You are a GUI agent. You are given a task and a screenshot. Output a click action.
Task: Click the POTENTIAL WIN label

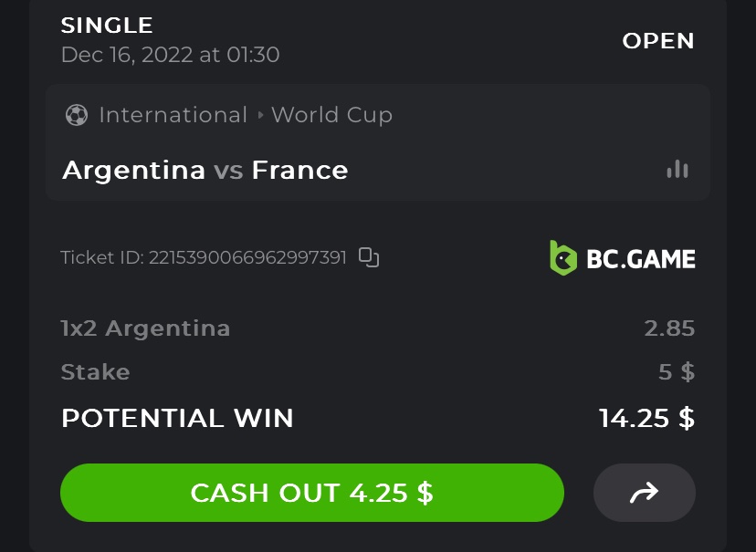coord(177,419)
